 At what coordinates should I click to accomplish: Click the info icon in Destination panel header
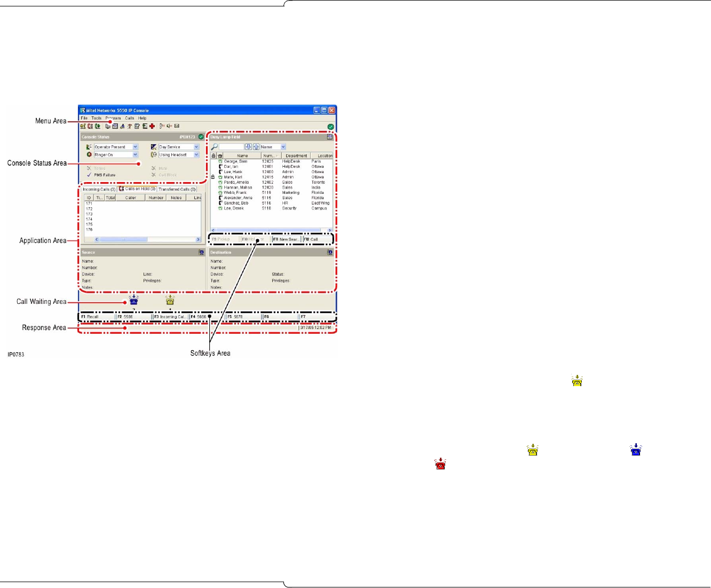click(330, 252)
